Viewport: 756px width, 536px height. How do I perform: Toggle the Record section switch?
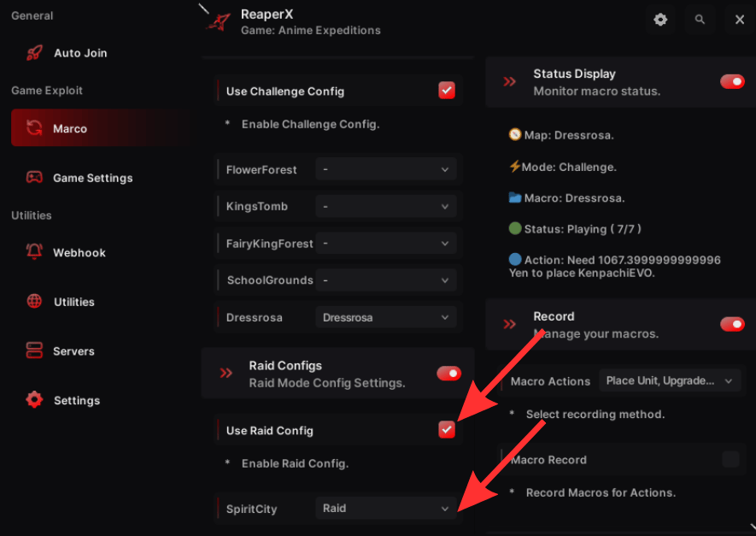(732, 324)
